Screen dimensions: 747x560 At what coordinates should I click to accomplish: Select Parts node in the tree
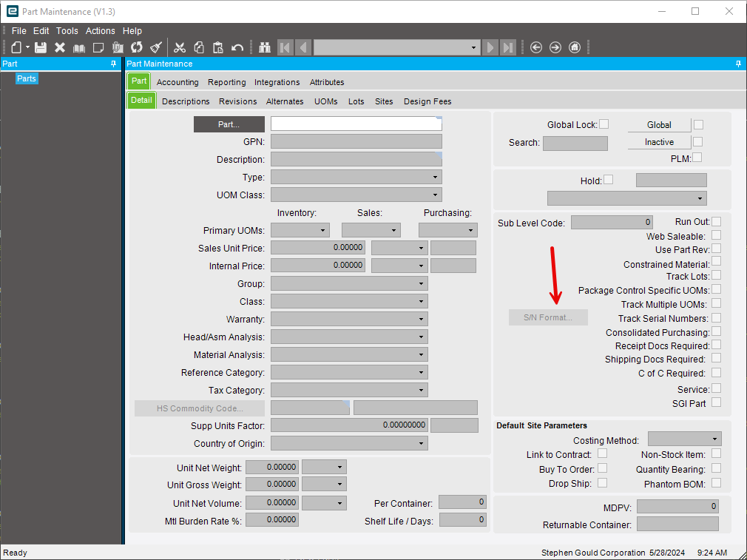coord(27,78)
